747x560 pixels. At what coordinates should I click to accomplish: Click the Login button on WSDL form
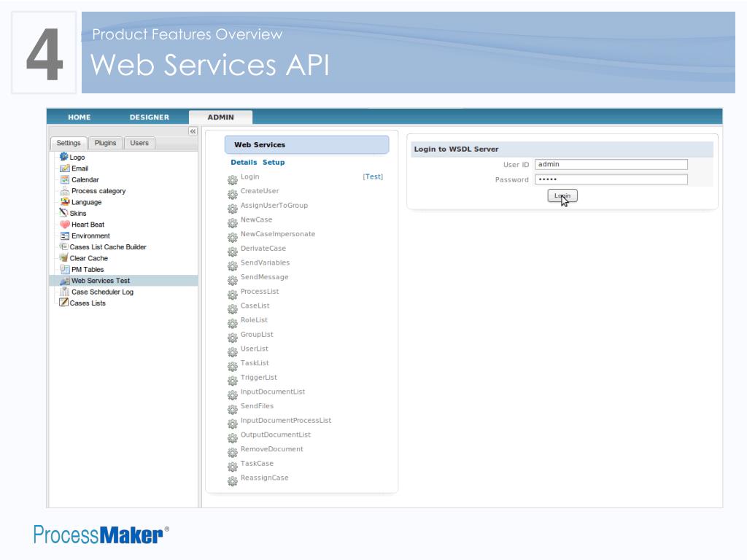pyautogui.click(x=562, y=195)
